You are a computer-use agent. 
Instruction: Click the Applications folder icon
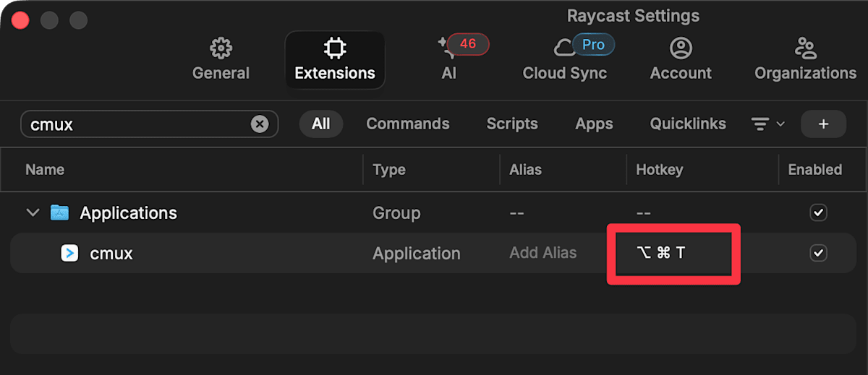click(59, 213)
